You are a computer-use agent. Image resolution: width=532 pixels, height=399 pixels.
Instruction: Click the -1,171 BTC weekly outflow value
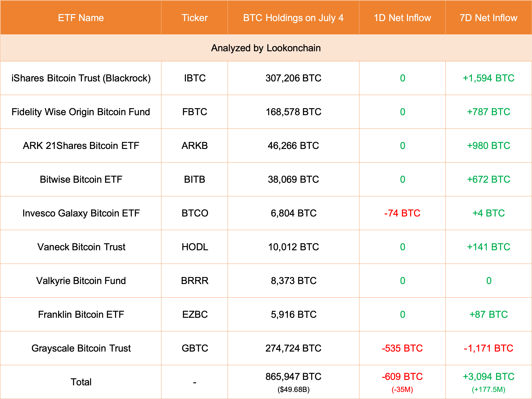coord(489,348)
